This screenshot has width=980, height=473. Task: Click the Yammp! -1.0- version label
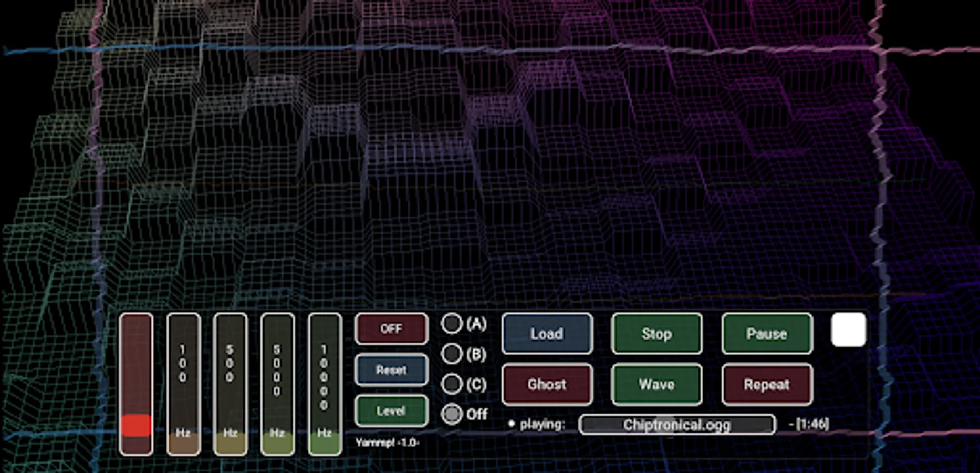point(387,443)
